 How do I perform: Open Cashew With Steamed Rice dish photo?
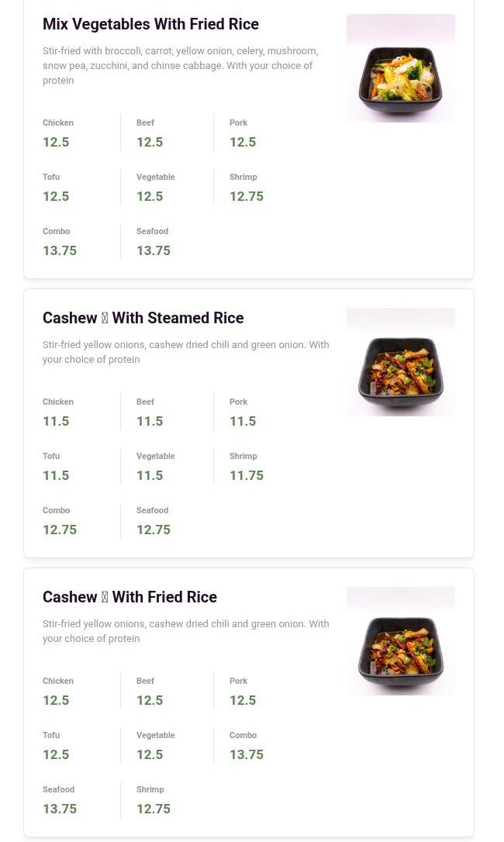click(x=400, y=362)
